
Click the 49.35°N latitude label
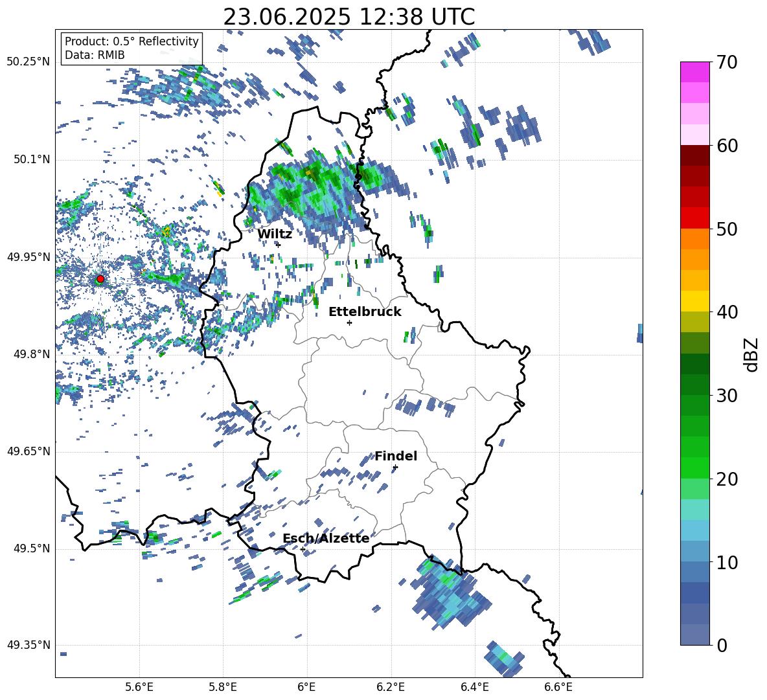pyautogui.click(x=29, y=645)
